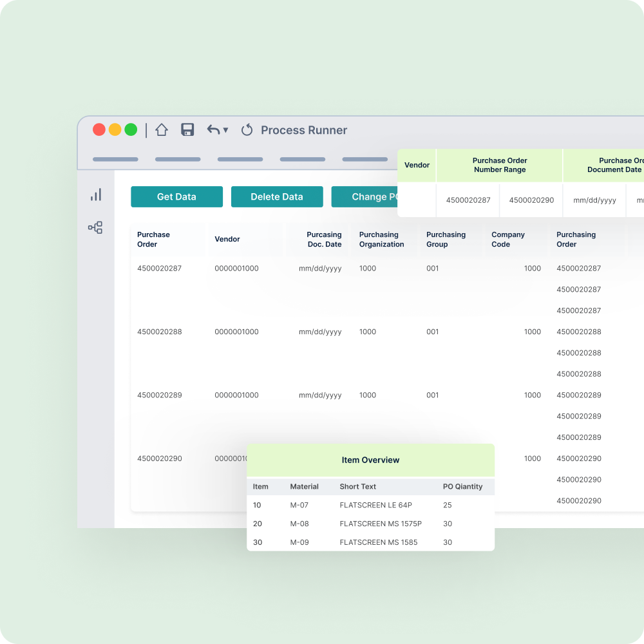Open the Undo dropdown arrow
The height and width of the screenshot is (644, 644).
[225, 130]
